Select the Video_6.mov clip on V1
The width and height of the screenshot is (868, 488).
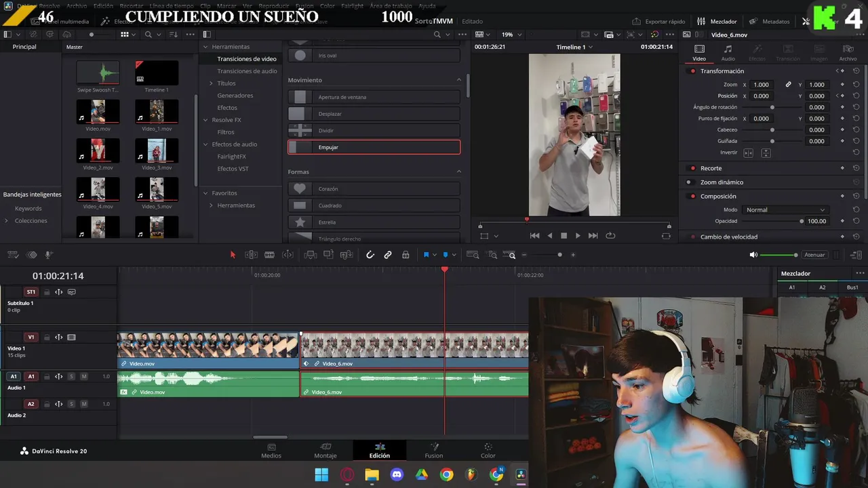point(414,350)
